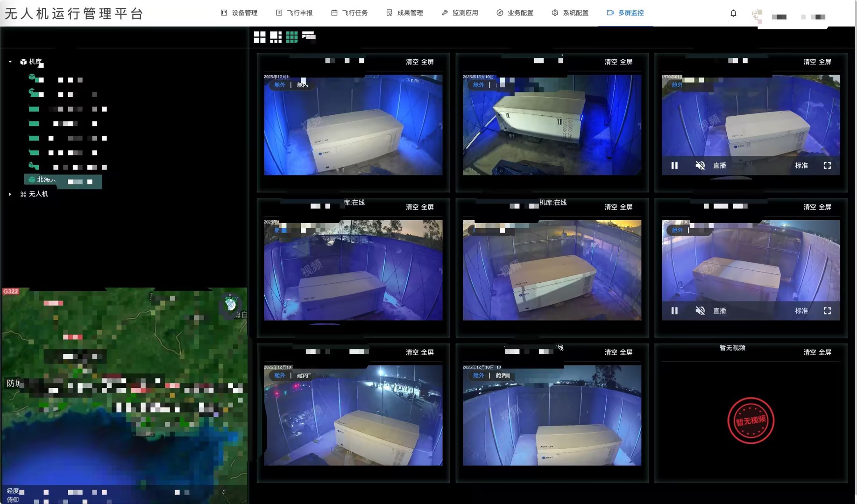857x504 pixels.
Task: Expand top-right video player to fullscreen icon
Action: (x=827, y=166)
